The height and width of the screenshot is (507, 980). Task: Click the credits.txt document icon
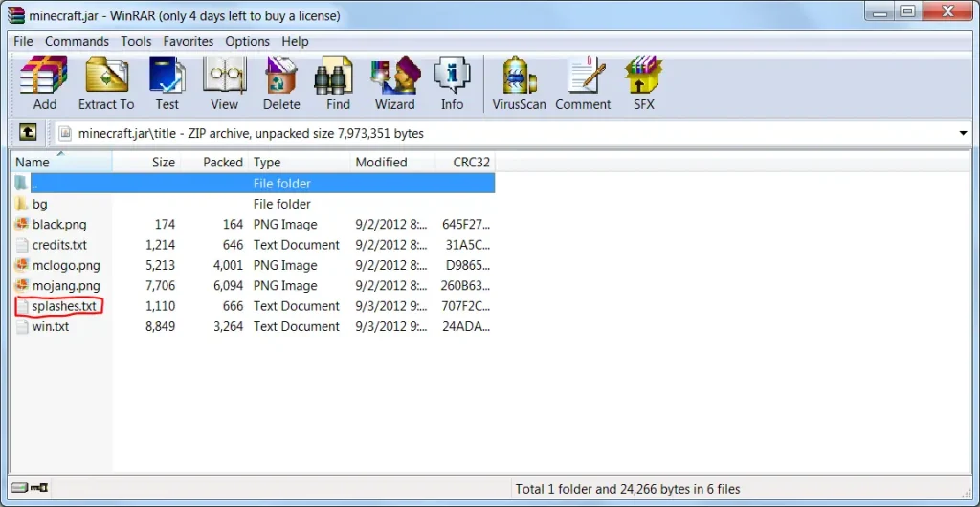[x=22, y=245]
